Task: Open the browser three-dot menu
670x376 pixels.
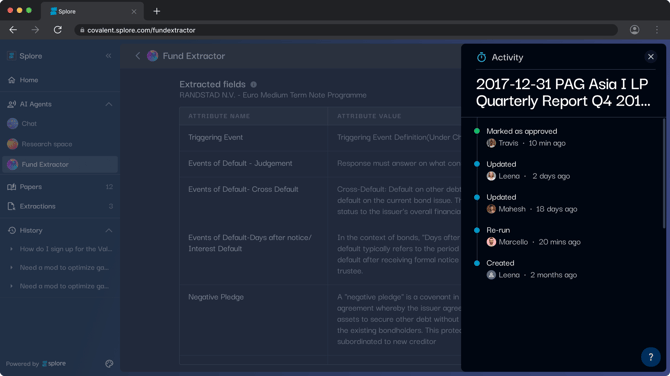Action: pyautogui.click(x=657, y=29)
